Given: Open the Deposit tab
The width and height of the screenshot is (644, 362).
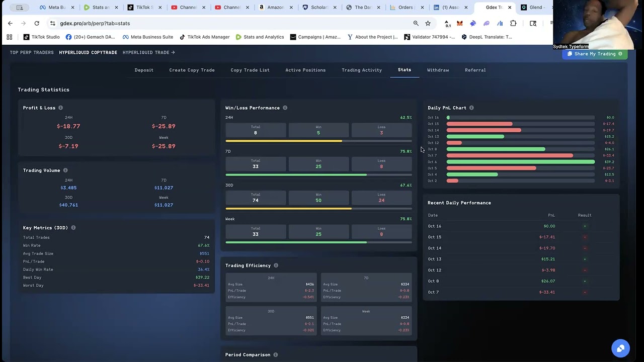Looking at the screenshot, I should click(144, 70).
